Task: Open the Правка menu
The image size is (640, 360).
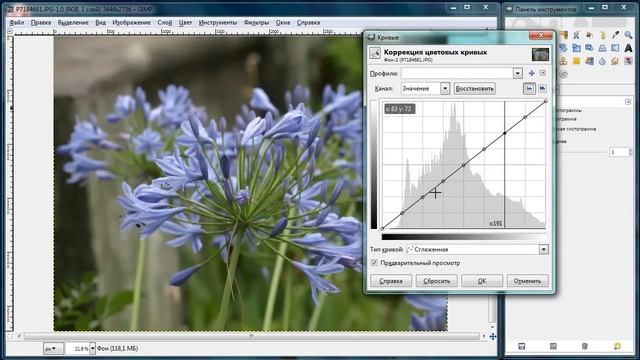Action: [41, 22]
